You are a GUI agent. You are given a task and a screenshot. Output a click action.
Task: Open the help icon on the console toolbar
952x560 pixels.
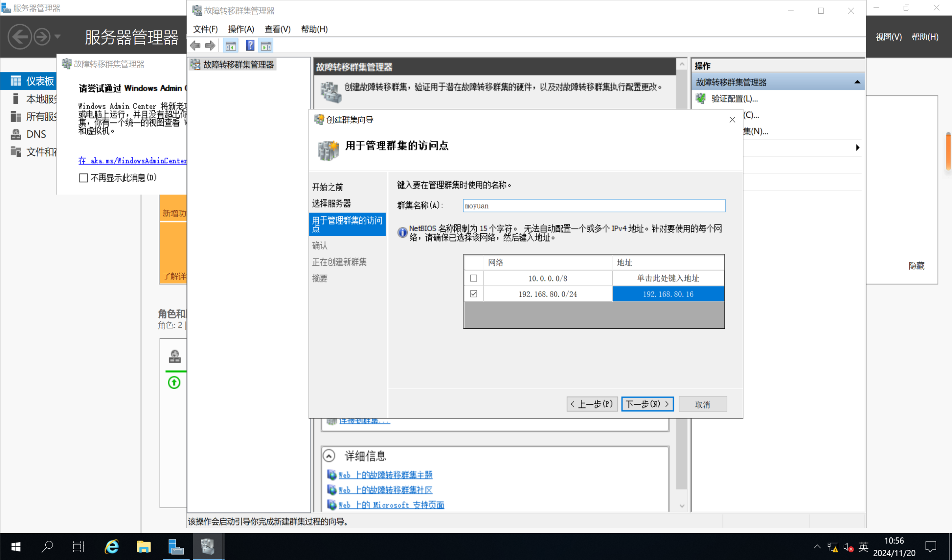(x=250, y=45)
